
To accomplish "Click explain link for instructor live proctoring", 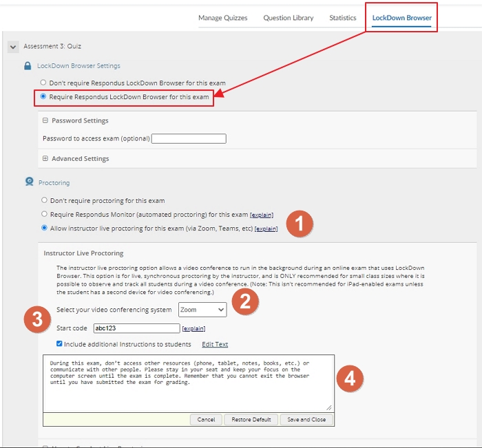I will click(266, 228).
